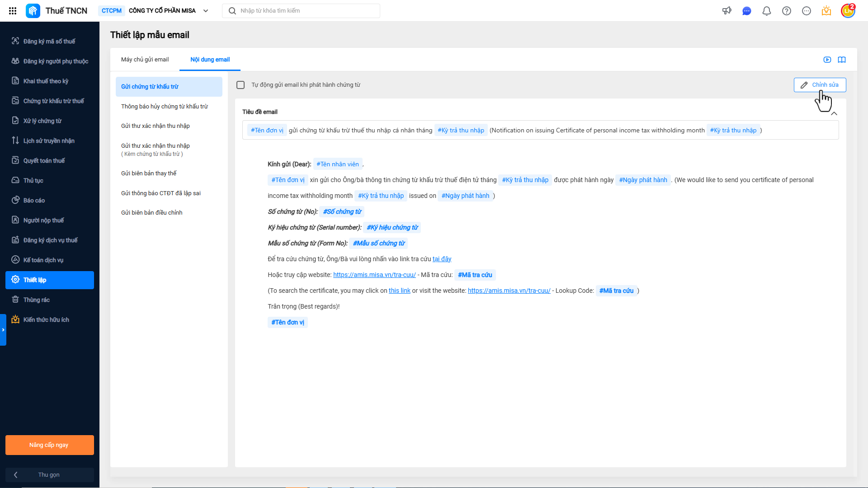
Task: Enable auto send email when issuing certificate
Action: pyautogui.click(x=241, y=85)
